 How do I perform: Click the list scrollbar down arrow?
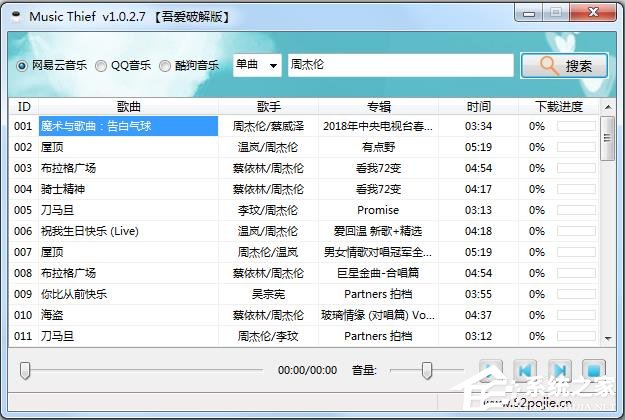[608, 338]
